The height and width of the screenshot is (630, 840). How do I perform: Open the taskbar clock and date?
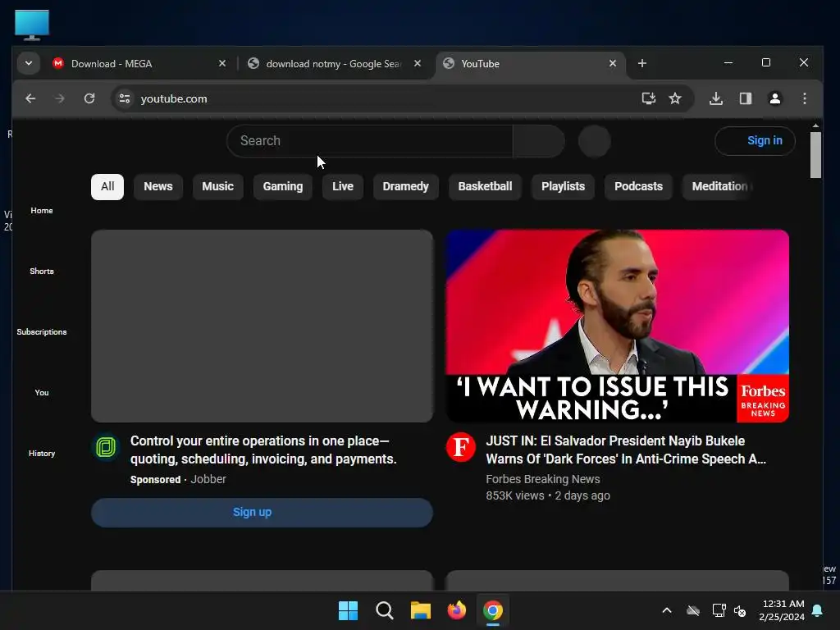pos(782,610)
